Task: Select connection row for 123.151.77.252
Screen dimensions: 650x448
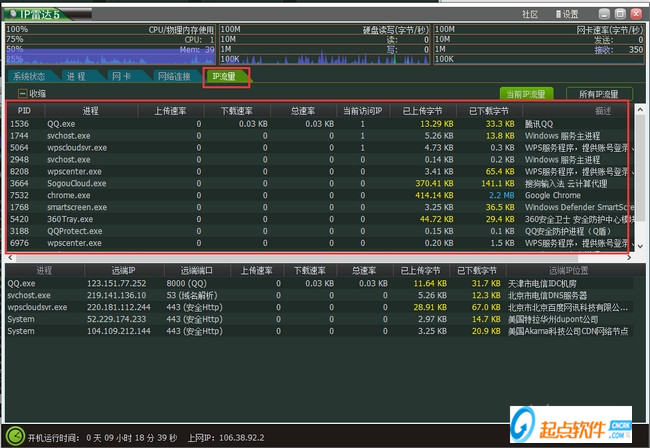Action: click(x=319, y=284)
